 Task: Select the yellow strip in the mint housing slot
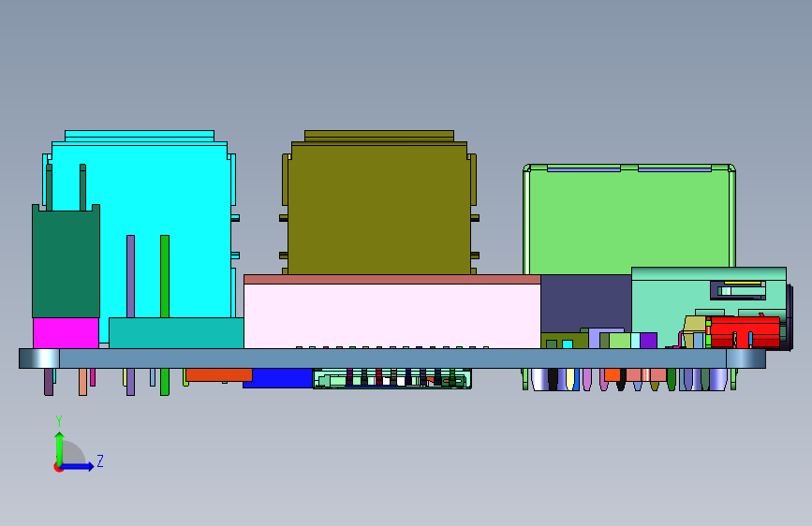[x=742, y=284]
